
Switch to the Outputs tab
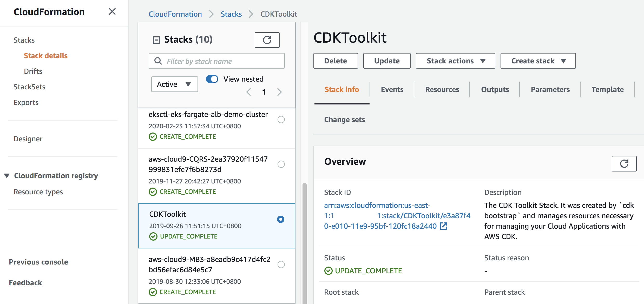(495, 89)
